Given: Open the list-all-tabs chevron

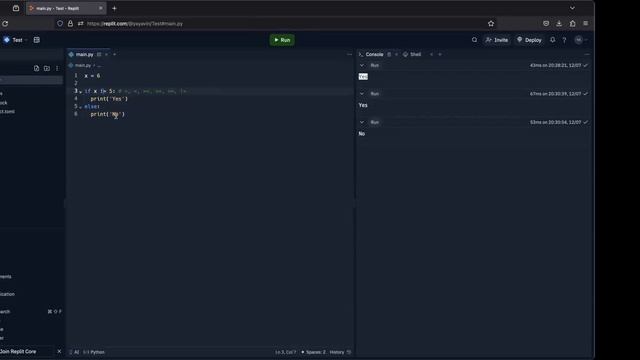Looking at the screenshot, I should 572,8.
